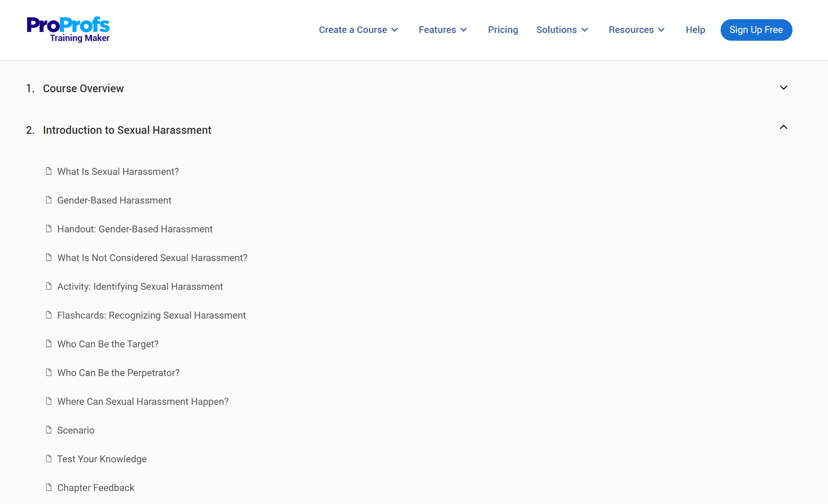The height and width of the screenshot is (504, 828).
Task: Click the Activity Identifying Sexual Harassment icon
Action: coord(48,286)
